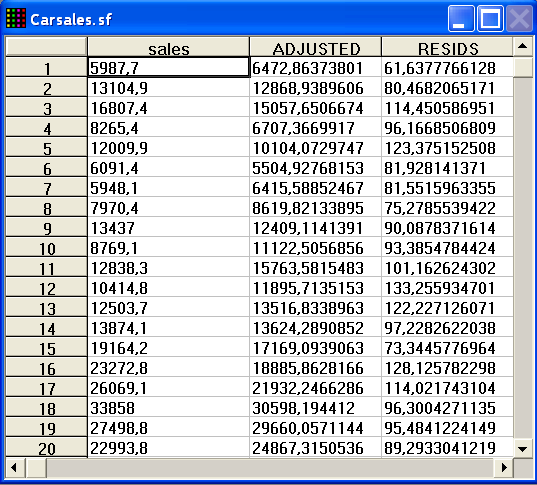Click ADJUSTED cell 17169,0939063

coord(315,347)
